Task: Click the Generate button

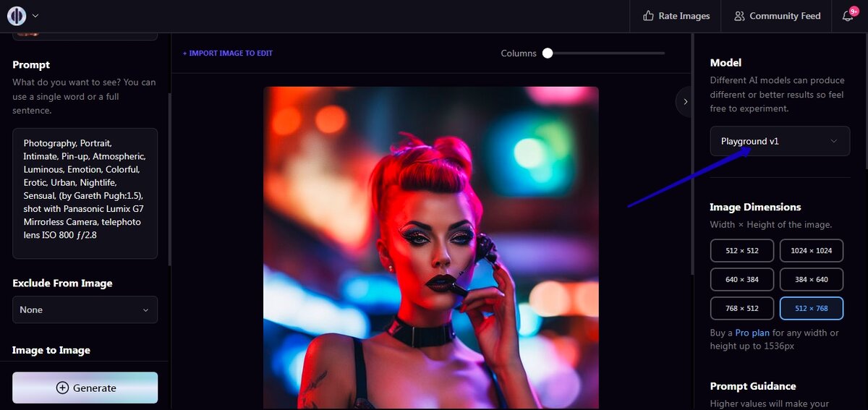Action: [85, 388]
